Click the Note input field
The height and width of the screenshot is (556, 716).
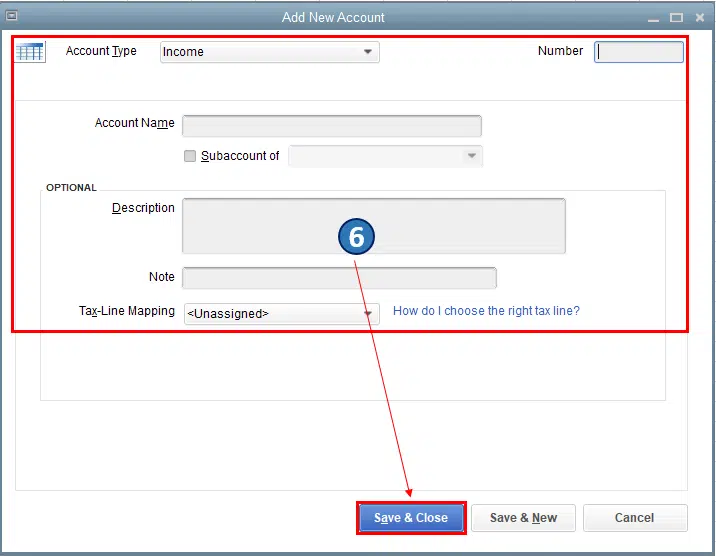pyautogui.click(x=339, y=278)
